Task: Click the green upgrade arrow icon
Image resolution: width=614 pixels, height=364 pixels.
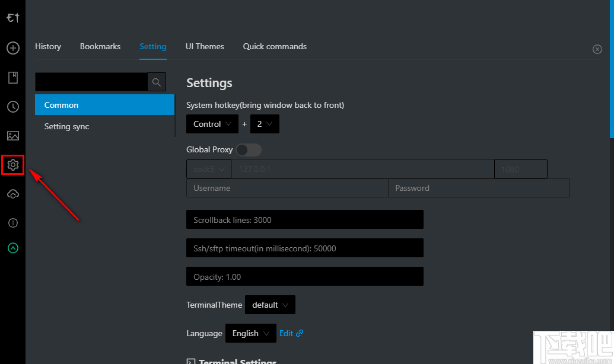Action: click(x=13, y=248)
